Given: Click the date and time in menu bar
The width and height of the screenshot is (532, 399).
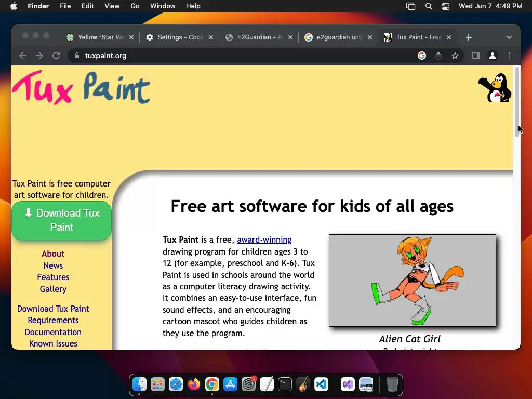Looking at the screenshot, I should point(490,6).
